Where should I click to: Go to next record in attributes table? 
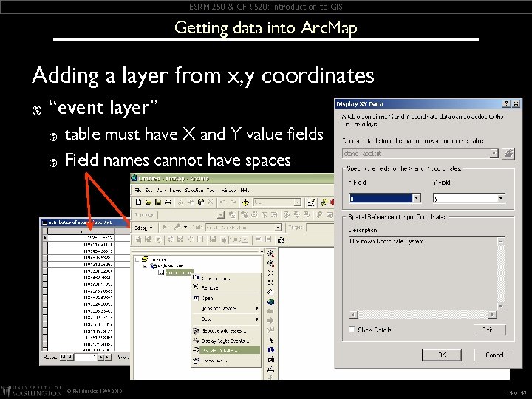[101, 358]
